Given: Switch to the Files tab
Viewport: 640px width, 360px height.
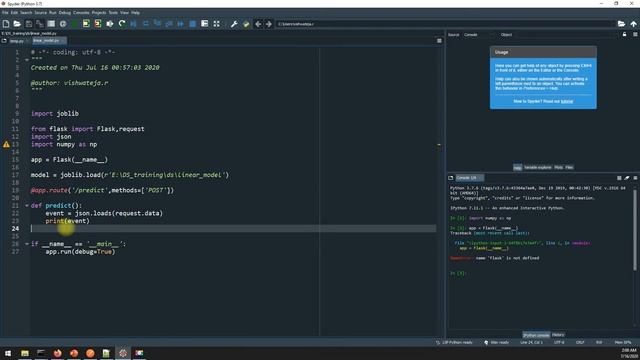Looking at the screenshot, I should 569,167.
